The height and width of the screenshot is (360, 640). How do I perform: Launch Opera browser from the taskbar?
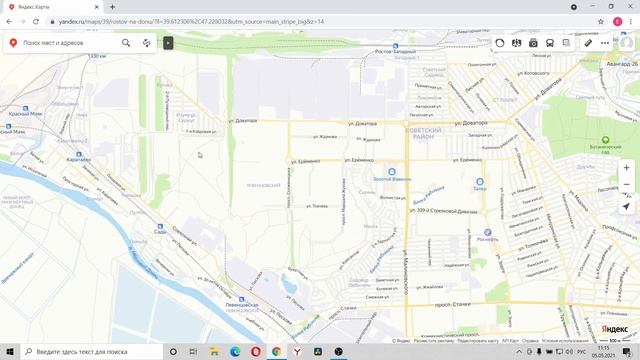pyautogui.click(x=256, y=351)
